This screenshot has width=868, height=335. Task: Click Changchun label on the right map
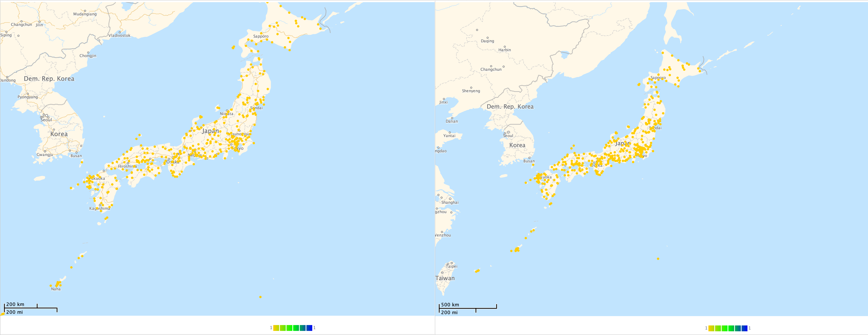(491, 70)
